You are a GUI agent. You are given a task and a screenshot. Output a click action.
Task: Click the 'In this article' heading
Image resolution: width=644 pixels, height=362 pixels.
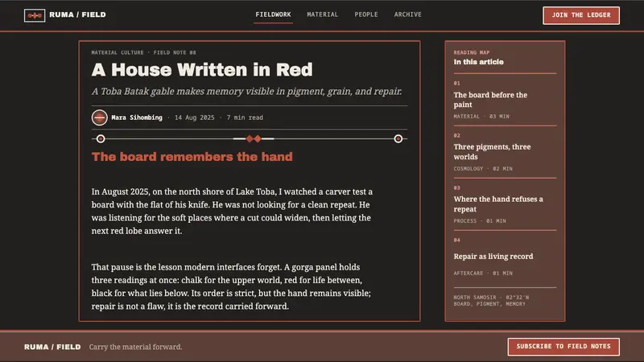(x=478, y=62)
